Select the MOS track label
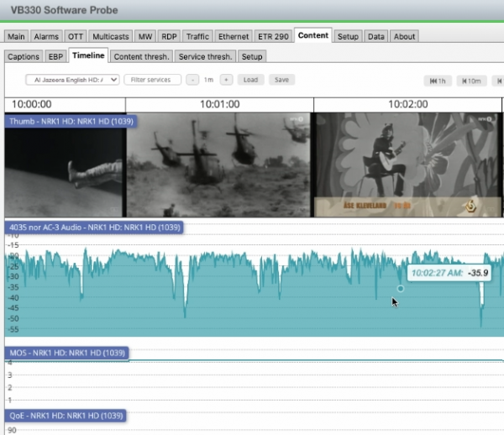 [x=66, y=353]
